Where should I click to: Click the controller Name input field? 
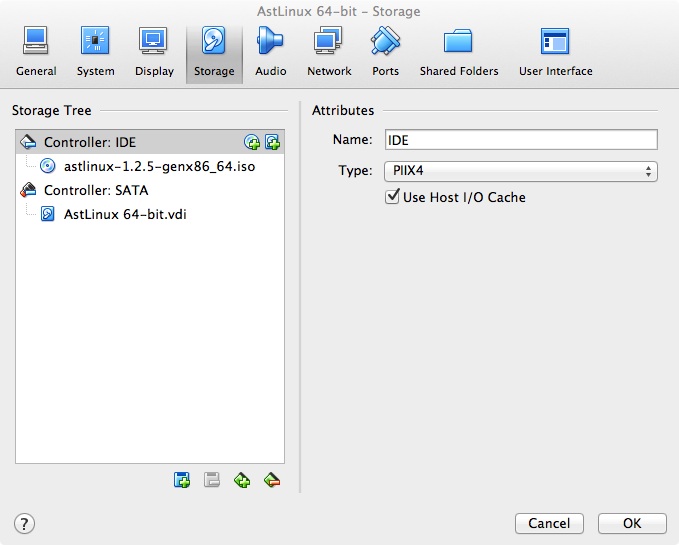[521, 140]
